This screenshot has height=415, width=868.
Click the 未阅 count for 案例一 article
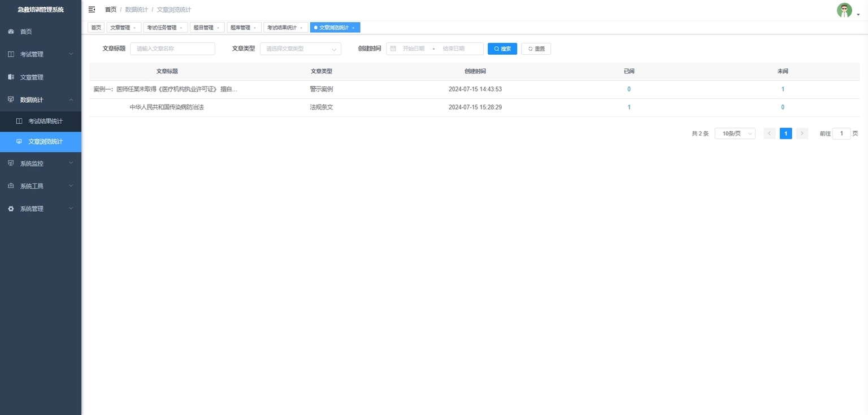783,89
